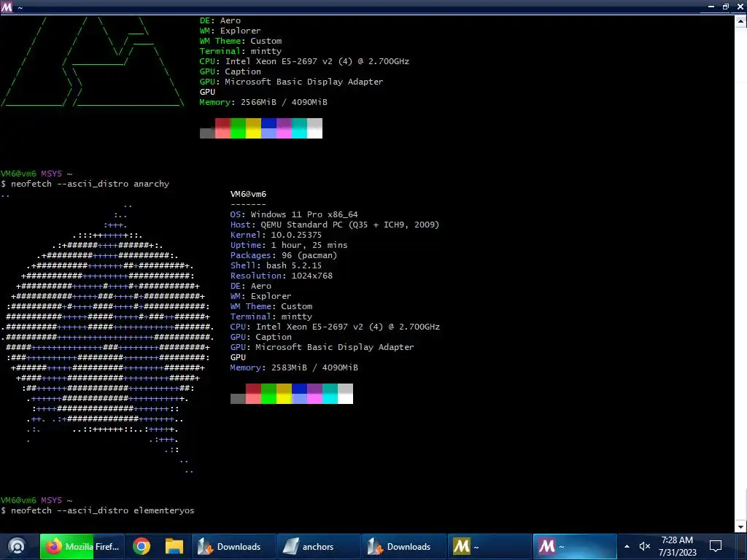This screenshot has height=560, width=747.
Task: Click the mintty M icon in title bar
Action: 7,7
